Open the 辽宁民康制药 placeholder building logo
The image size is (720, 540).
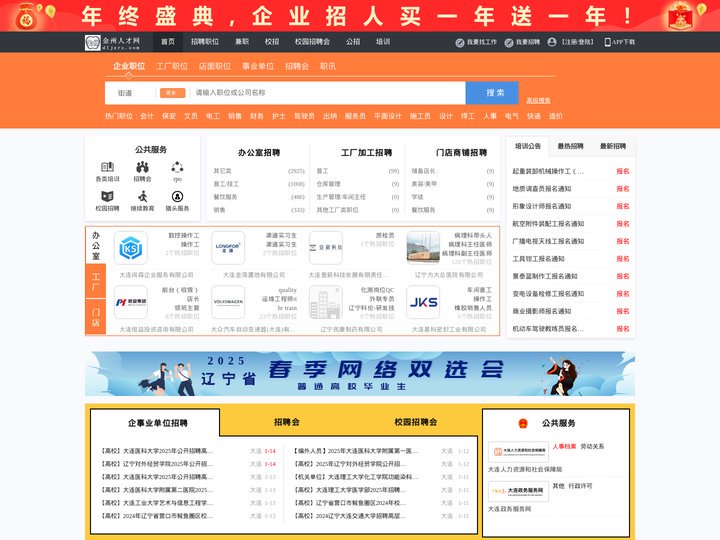coord(326,302)
